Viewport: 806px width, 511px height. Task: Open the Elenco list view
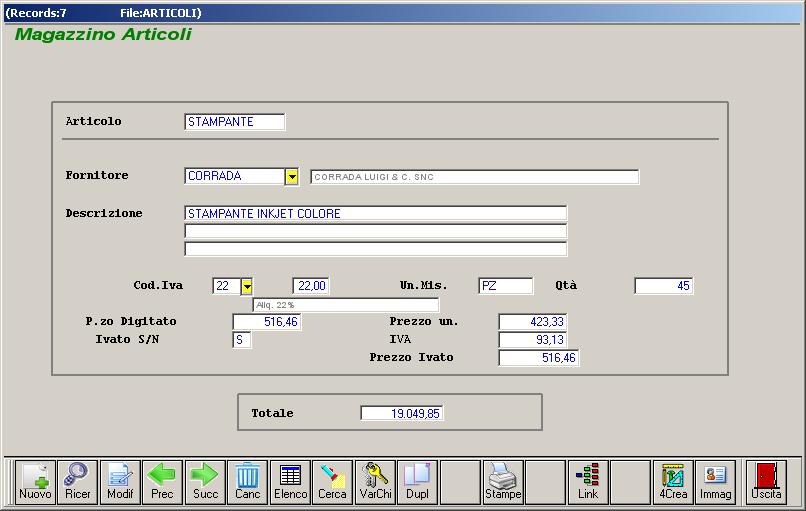[x=290, y=482]
